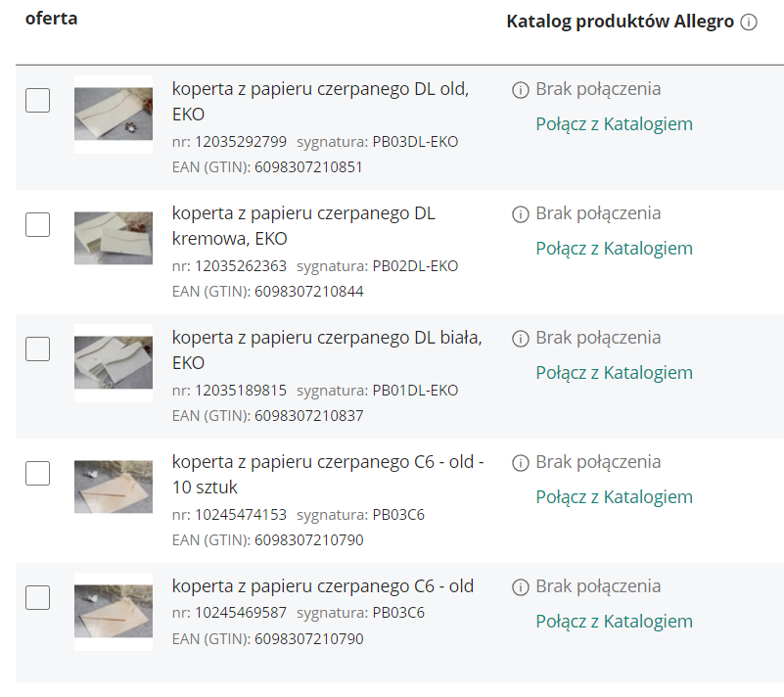784x697 pixels.
Task: Link DL kremowa offer via "Połącz z Katalogiem"
Action: pyautogui.click(x=614, y=249)
